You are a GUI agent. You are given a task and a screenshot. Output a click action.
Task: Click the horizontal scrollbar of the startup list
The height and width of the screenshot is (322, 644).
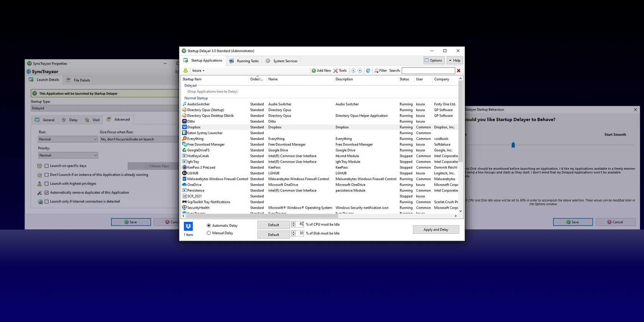click(x=262, y=216)
